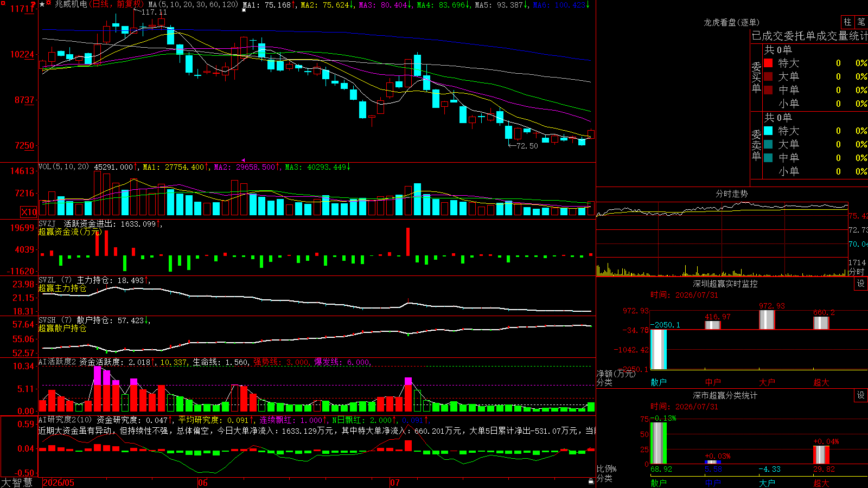Image resolution: width=868 pixels, height=488 pixels.
Task: Click the stock name 兆威机电
Action: tap(71, 4)
